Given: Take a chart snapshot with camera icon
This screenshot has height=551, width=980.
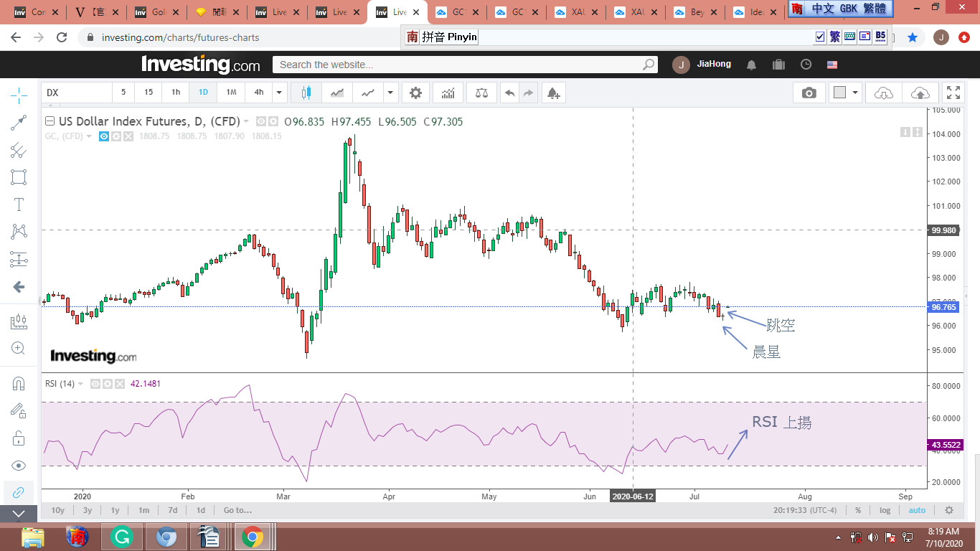Looking at the screenshot, I should pos(809,93).
